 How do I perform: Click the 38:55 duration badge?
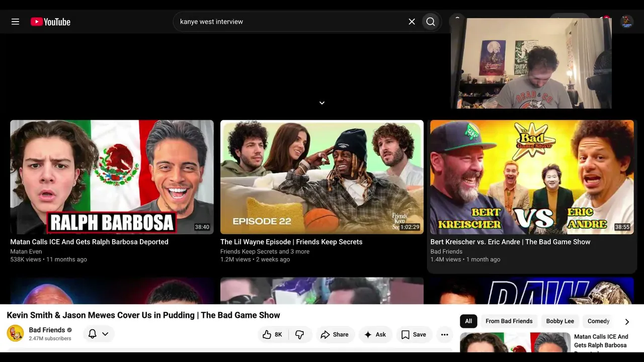coord(622,227)
